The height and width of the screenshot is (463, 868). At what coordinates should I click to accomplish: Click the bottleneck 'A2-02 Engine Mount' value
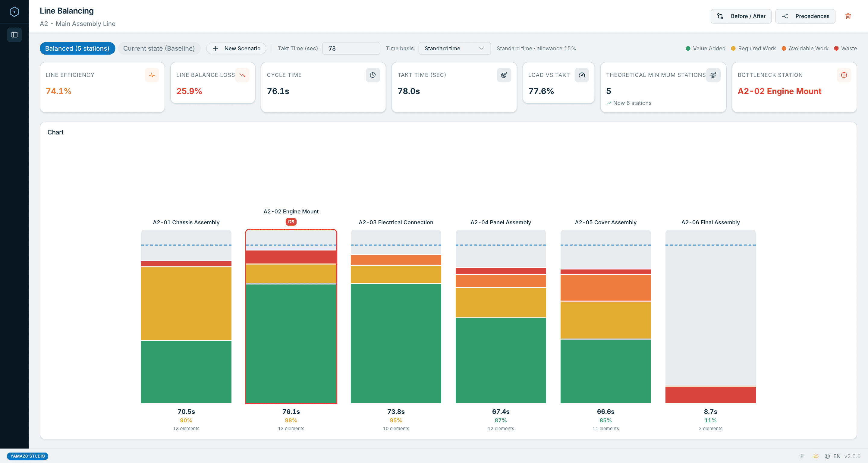[x=779, y=91]
